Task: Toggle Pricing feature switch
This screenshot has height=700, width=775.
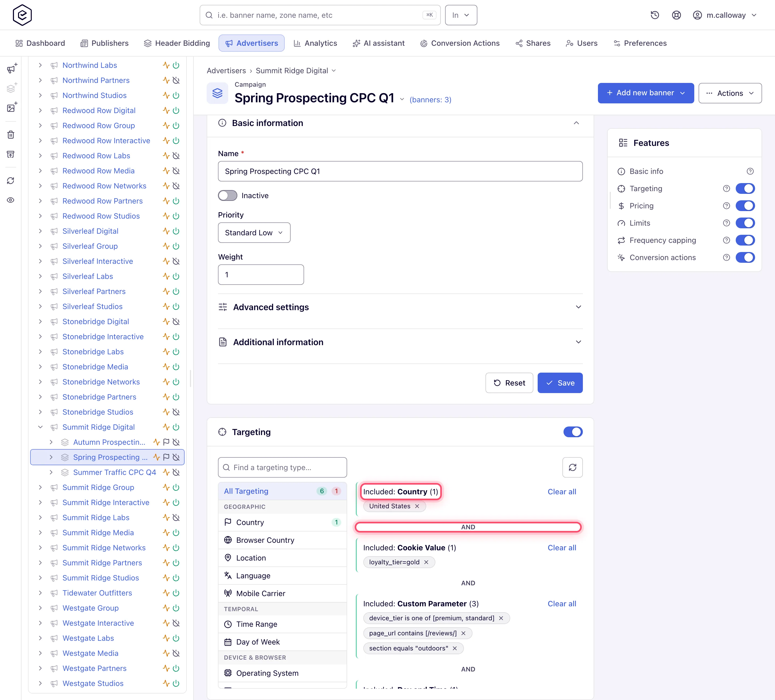Action: (x=745, y=206)
